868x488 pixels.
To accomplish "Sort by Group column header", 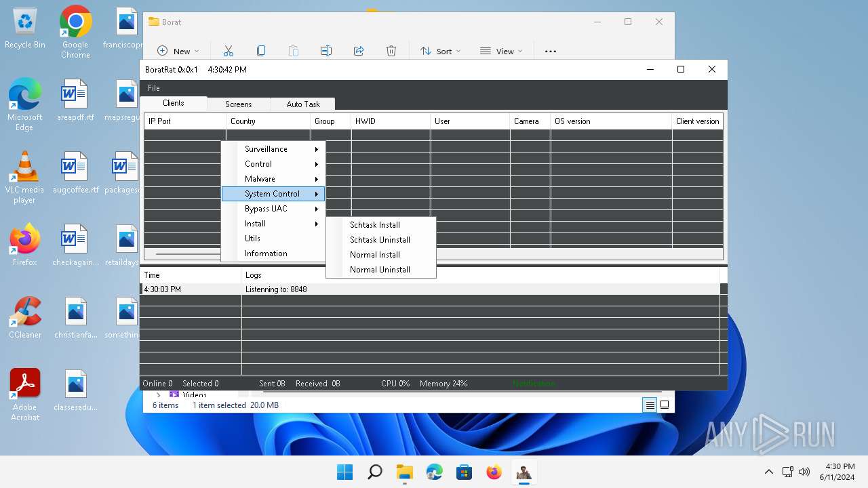I will pos(331,121).
